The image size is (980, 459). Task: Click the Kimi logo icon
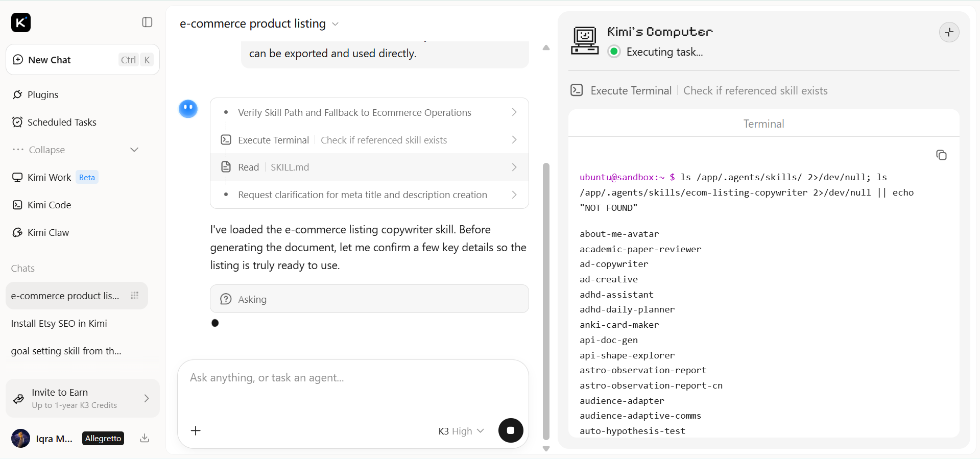coord(21,22)
